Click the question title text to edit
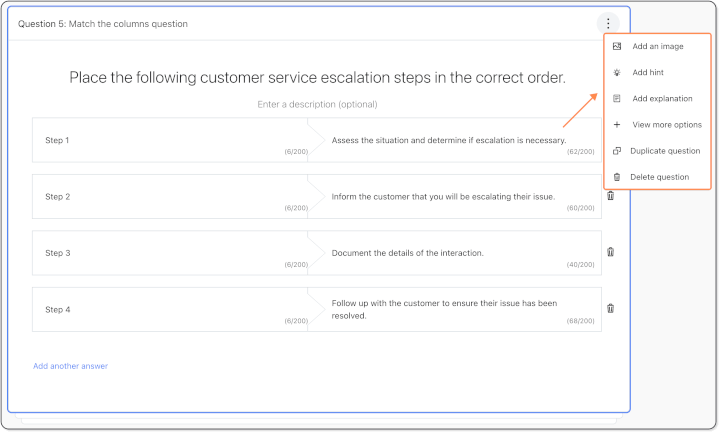Screen dimensions: 720x433 click(x=317, y=78)
